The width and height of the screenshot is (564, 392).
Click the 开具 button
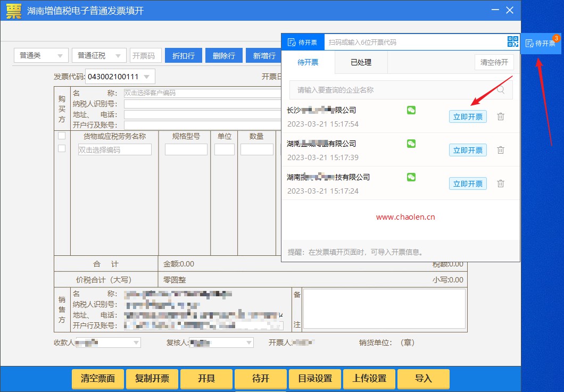[206, 378]
